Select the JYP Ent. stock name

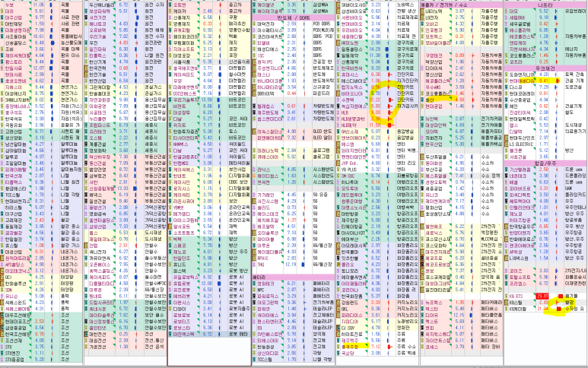pyautogui.click(x=350, y=163)
